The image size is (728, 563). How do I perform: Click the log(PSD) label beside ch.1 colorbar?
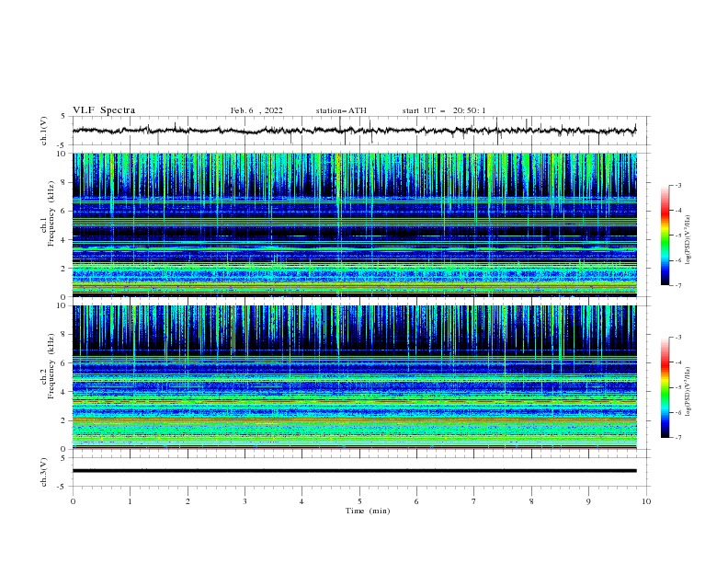[688, 239]
